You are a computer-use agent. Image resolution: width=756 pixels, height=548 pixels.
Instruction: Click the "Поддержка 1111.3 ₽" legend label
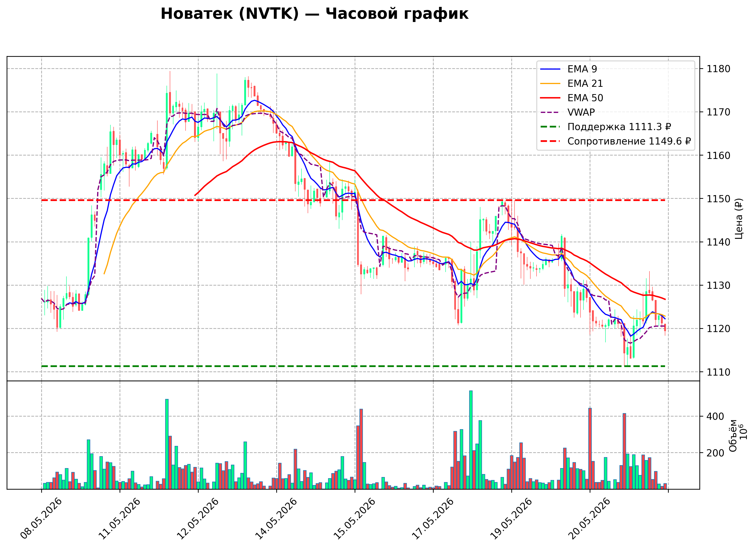619,127
